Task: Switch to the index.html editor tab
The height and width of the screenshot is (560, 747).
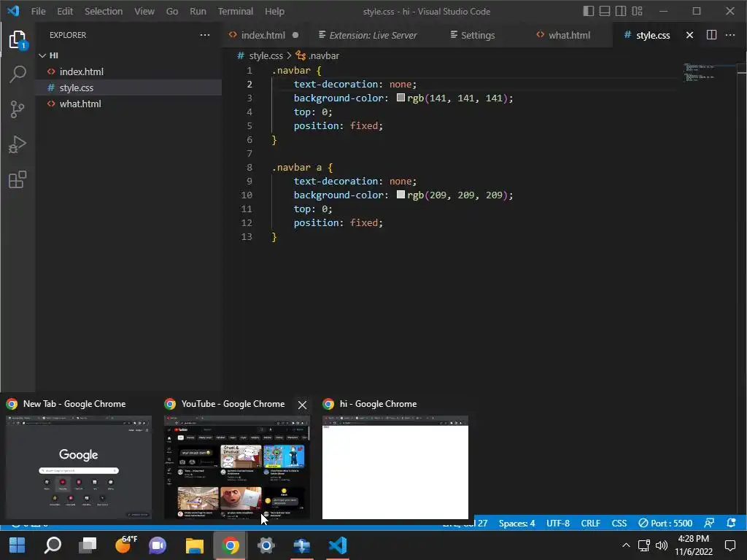Action: coord(263,35)
